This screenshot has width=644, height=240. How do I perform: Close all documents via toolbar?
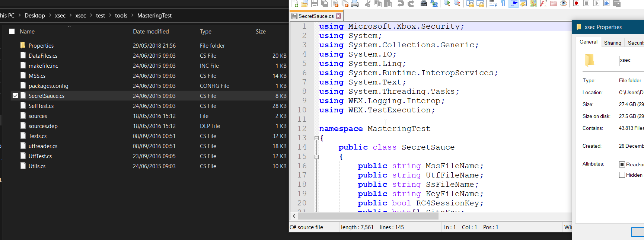pyautogui.click(x=345, y=4)
